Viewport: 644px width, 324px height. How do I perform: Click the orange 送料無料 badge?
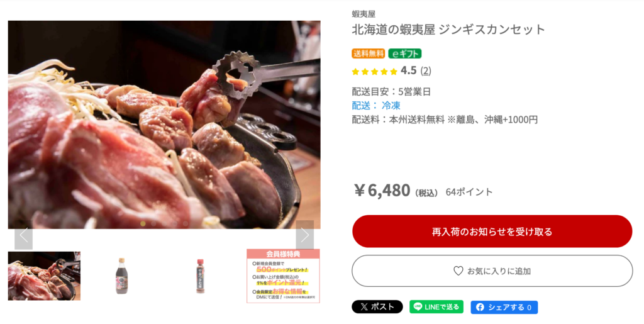coord(368,54)
